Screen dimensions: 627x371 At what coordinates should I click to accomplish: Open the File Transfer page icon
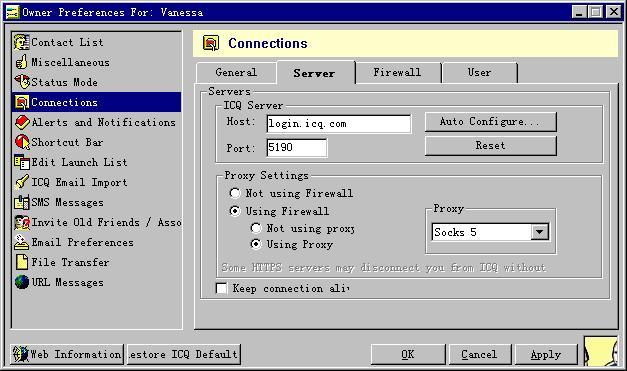(22, 262)
